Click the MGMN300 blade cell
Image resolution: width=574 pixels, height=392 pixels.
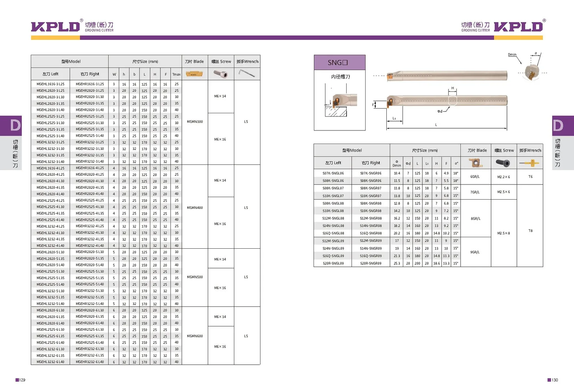pyautogui.click(x=195, y=122)
